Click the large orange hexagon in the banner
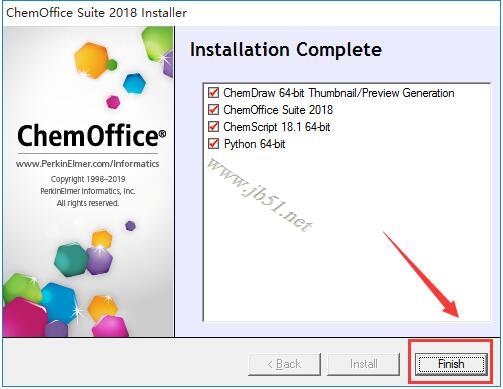The image size is (503, 389). (x=91, y=60)
